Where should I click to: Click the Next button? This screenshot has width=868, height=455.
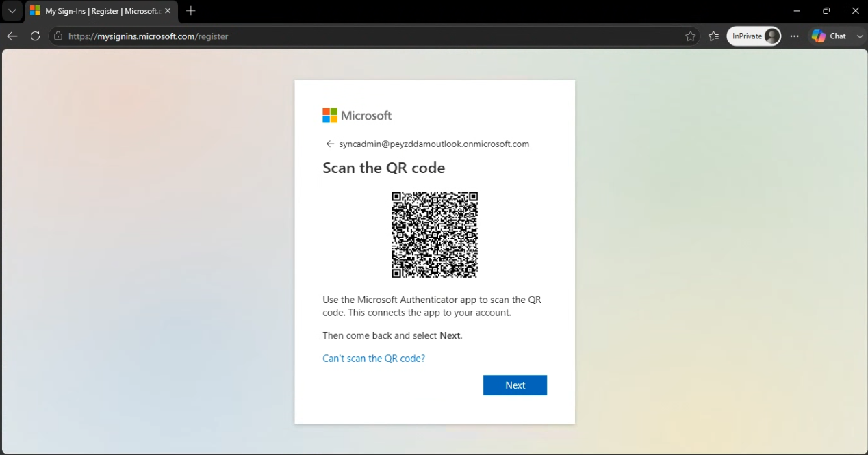coord(515,385)
